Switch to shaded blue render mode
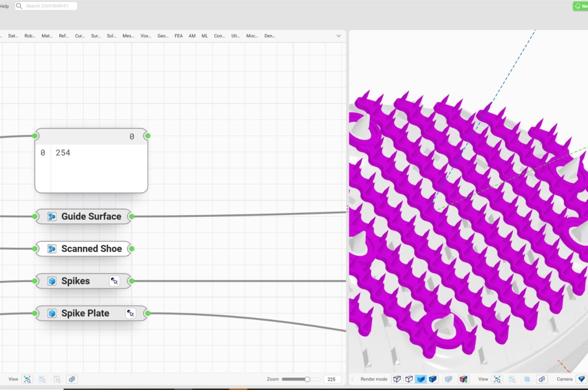Image resolution: width=588 pixels, height=390 pixels. [421, 379]
